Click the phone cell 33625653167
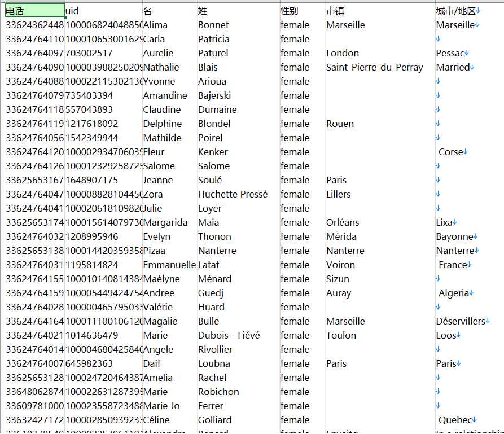The height and width of the screenshot is (434, 504). 35,180
